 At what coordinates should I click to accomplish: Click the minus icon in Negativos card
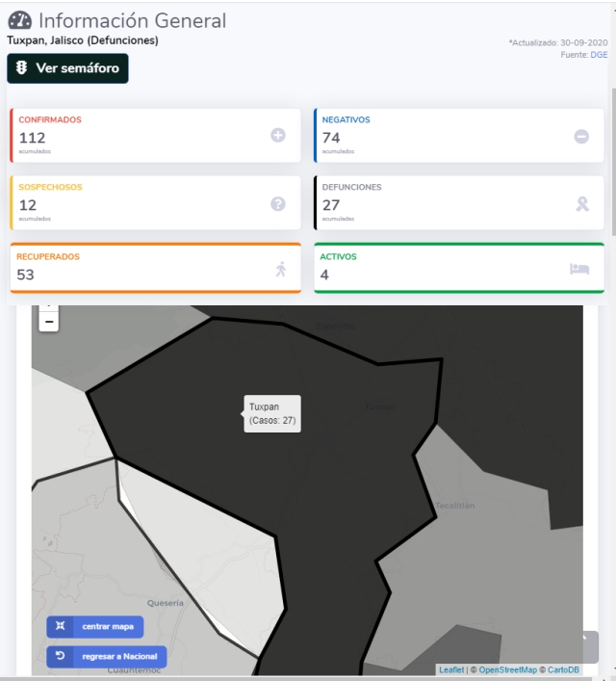point(581,136)
